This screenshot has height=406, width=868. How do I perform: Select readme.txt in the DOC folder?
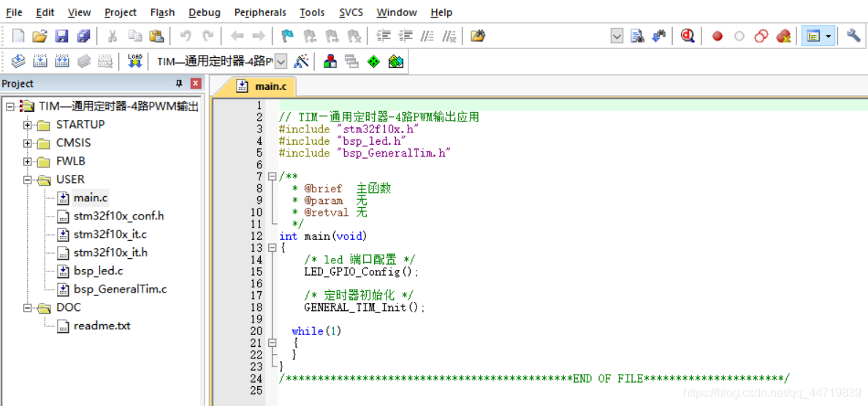pyautogui.click(x=102, y=326)
